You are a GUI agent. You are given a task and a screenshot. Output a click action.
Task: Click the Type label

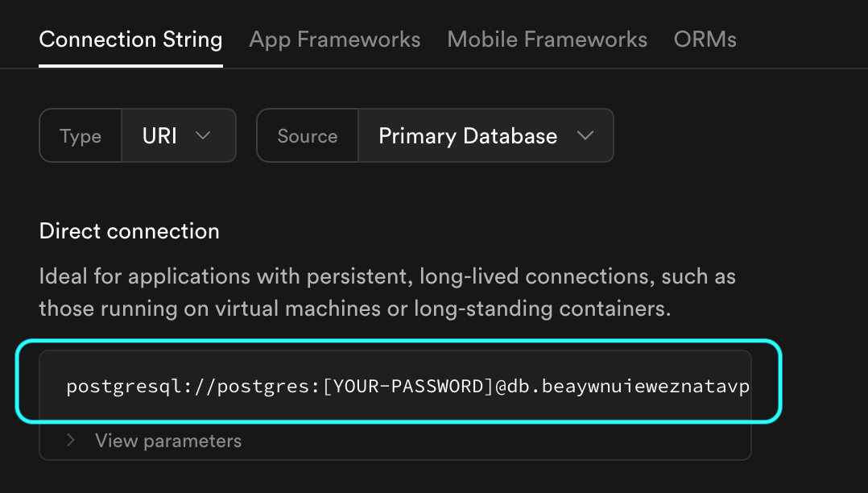81,136
